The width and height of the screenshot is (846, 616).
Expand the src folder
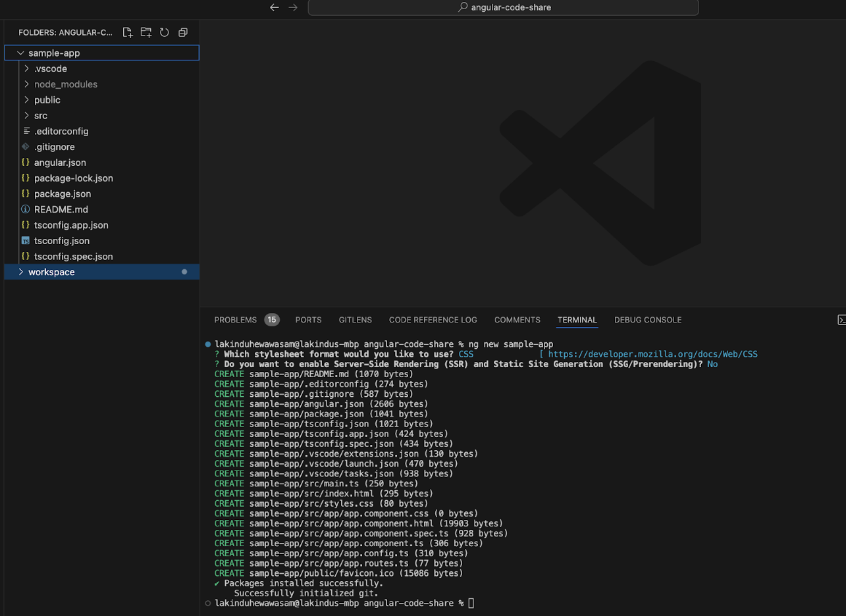click(40, 115)
